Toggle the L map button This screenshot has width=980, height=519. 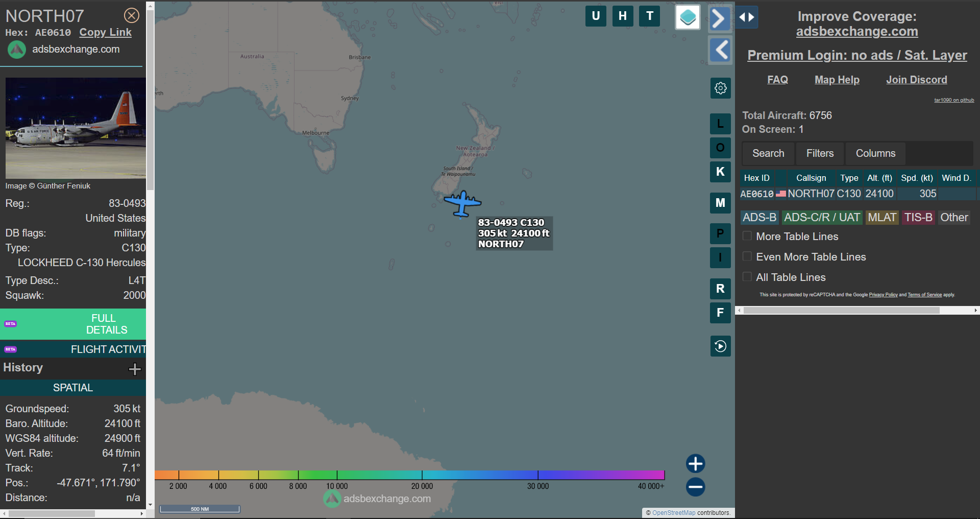coord(721,124)
